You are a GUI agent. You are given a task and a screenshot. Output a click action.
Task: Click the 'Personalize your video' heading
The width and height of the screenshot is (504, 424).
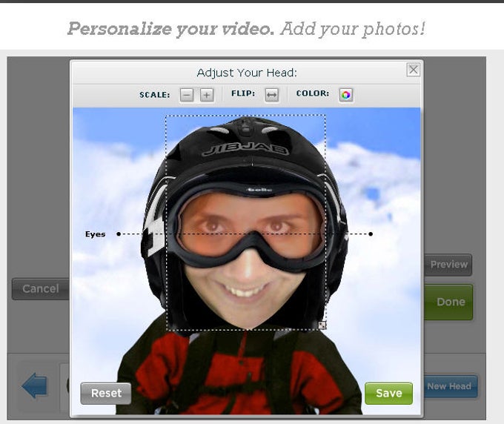(170, 29)
